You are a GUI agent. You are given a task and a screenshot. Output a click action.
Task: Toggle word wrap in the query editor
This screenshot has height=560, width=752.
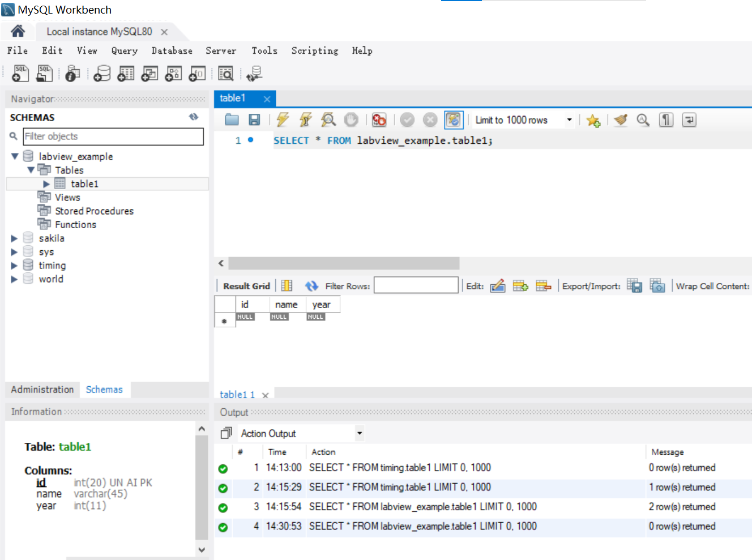(x=689, y=119)
